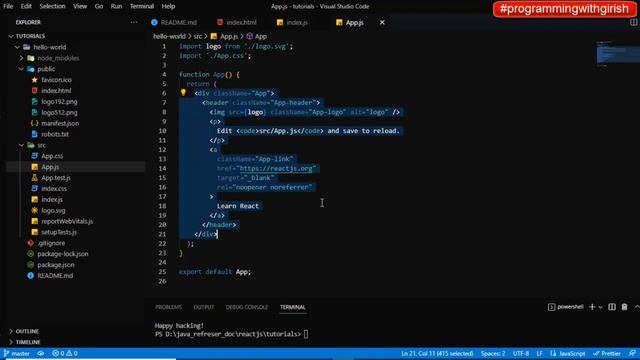
Task: Open public index.html file
Action: 56,91
